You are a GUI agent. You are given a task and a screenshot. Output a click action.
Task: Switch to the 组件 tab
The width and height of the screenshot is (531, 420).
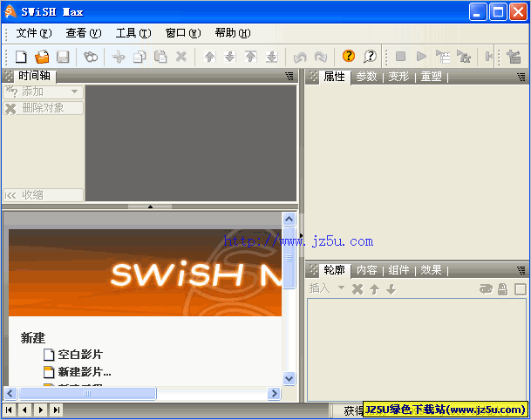click(x=398, y=270)
